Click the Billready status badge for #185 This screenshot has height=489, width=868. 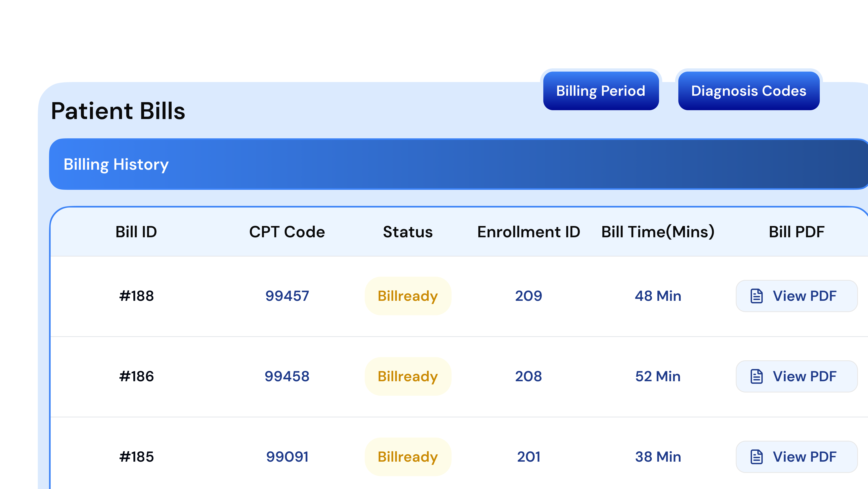point(408,457)
